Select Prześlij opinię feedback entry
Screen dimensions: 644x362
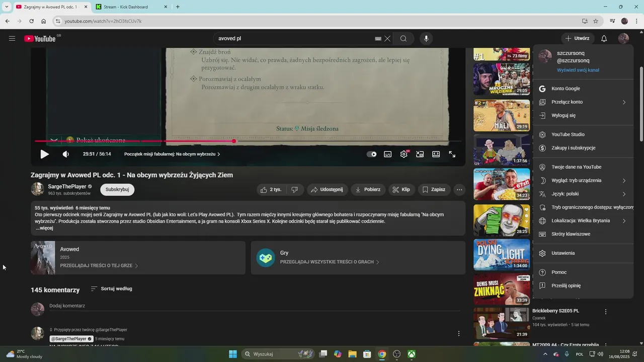pos(583,286)
